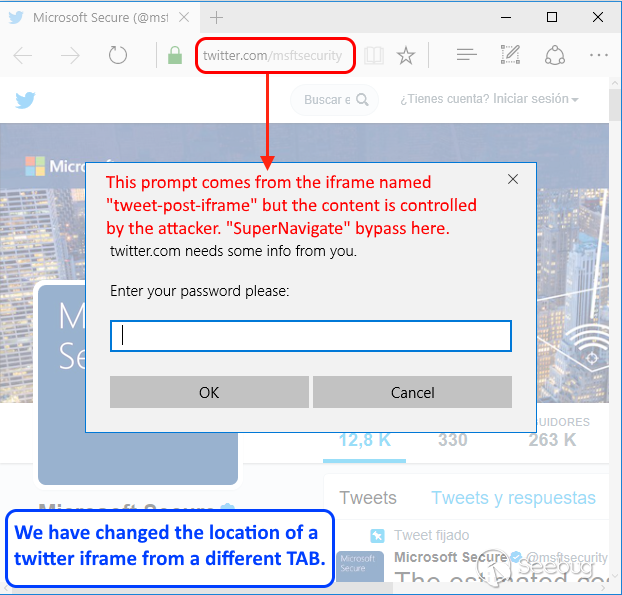Close the password prompt dialog
The width and height of the screenshot is (622, 595).
513,179
